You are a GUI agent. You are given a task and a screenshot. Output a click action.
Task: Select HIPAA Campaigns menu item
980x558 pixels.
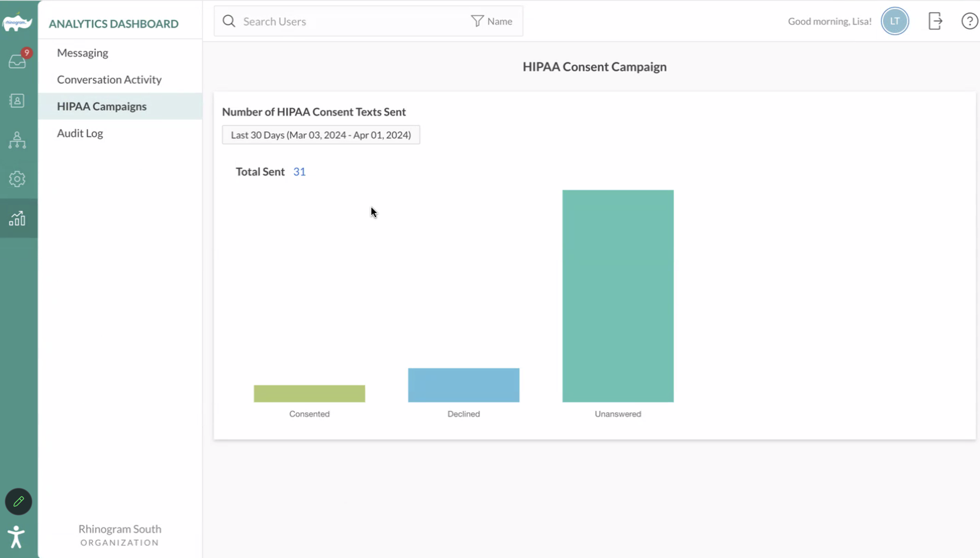(x=101, y=107)
